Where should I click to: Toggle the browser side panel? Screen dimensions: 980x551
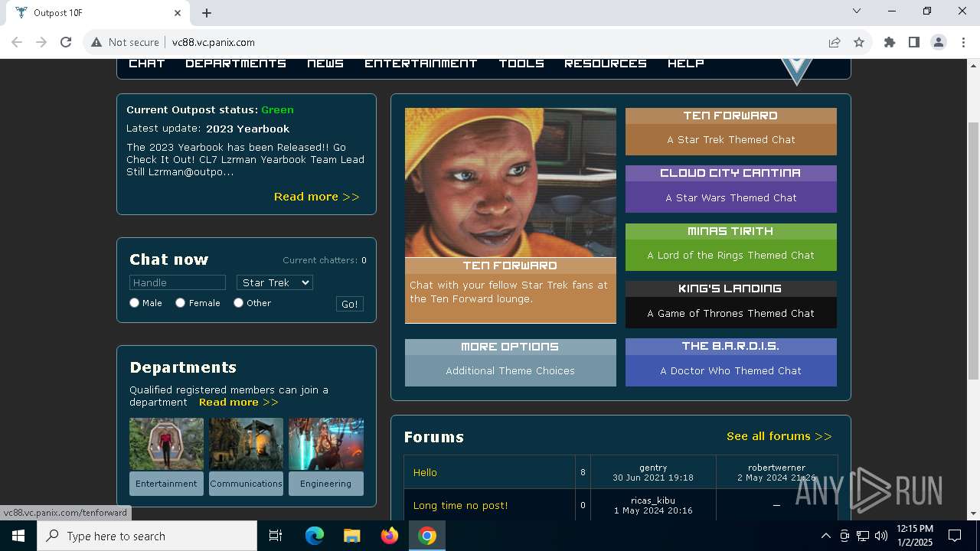(914, 42)
